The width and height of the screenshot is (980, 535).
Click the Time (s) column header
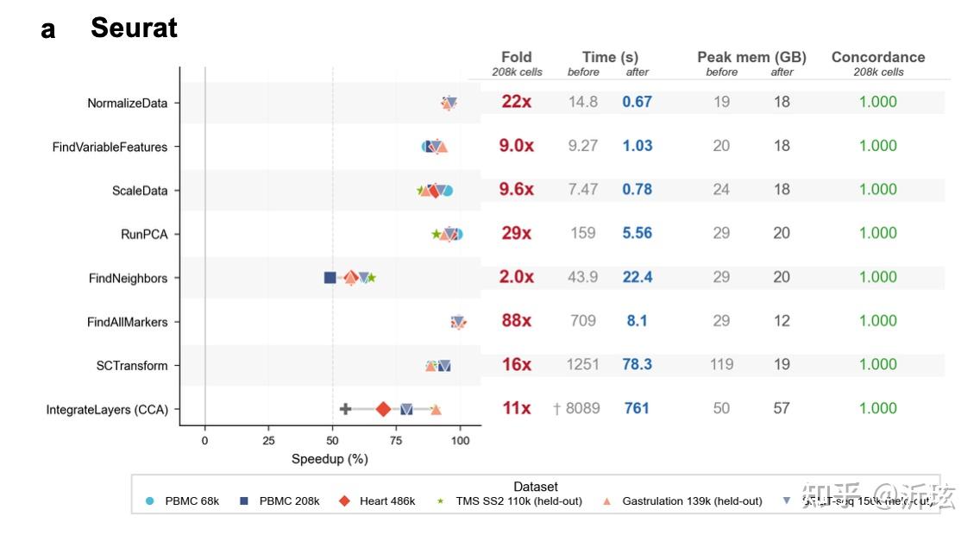(610, 57)
